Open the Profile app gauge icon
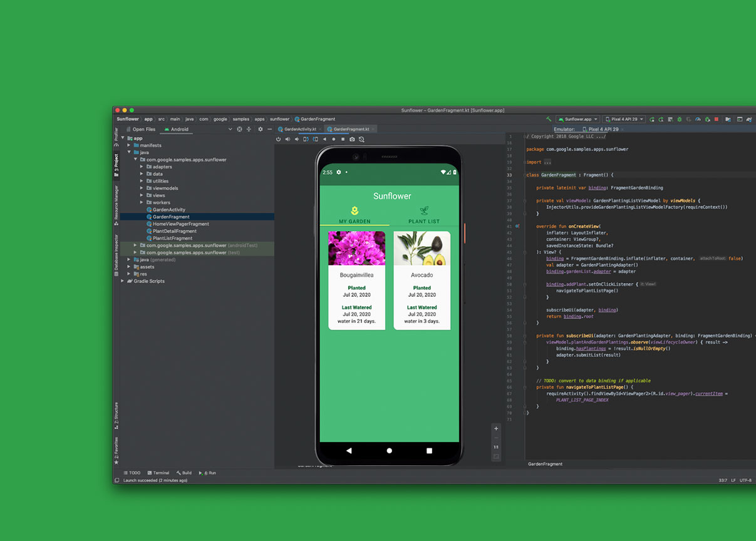 pos(698,119)
